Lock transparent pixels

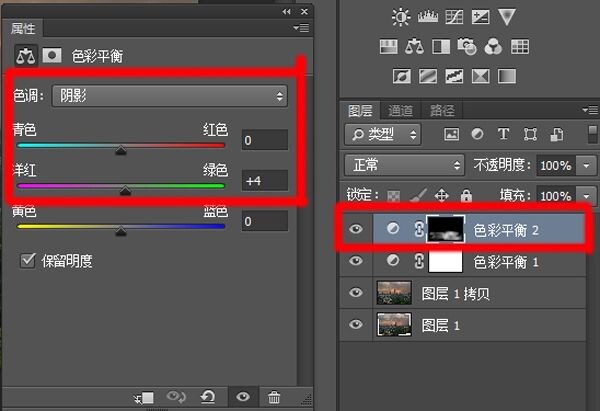393,196
